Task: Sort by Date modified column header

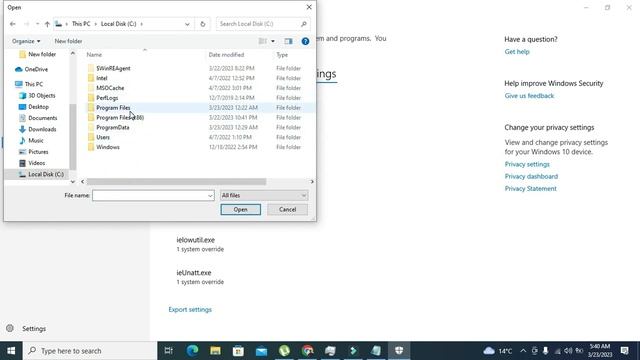Action: pos(226,55)
